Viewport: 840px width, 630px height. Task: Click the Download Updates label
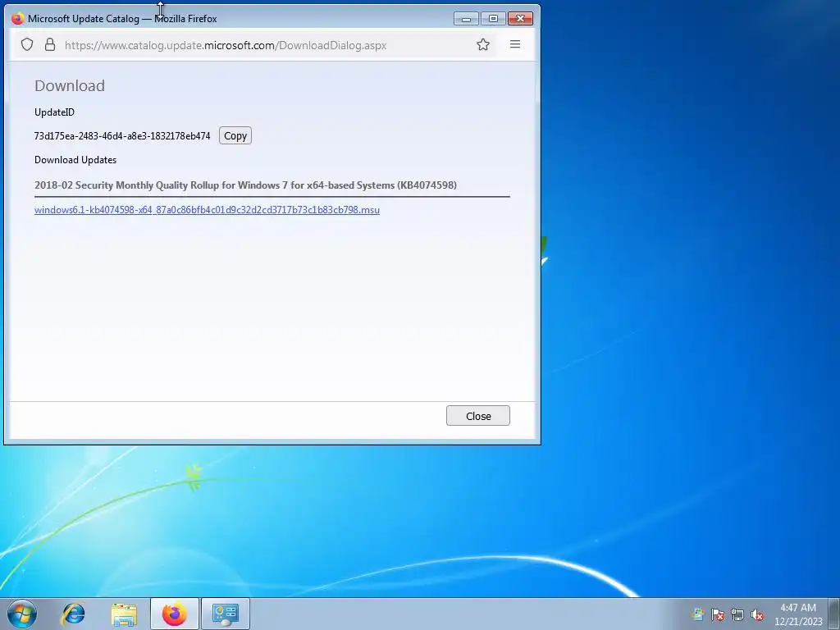[x=75, y=160]
